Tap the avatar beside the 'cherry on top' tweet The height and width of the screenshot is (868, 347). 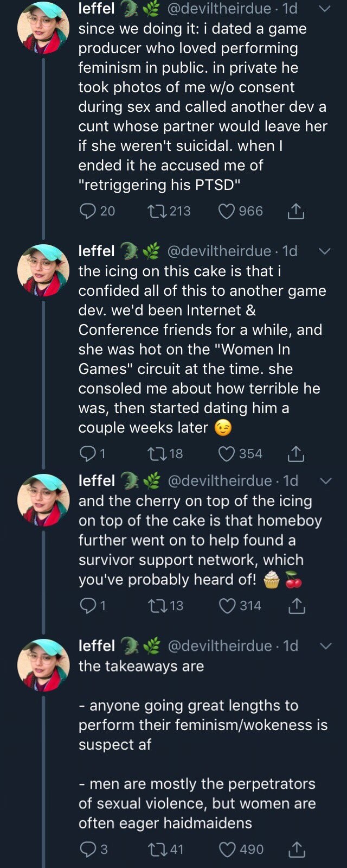(43, 500)
